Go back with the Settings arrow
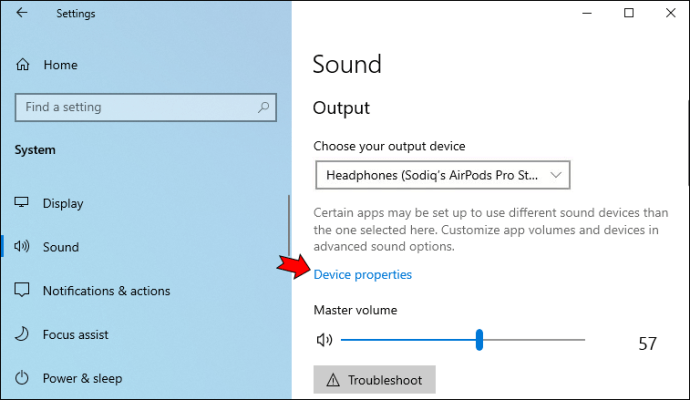This screenshot has height=400, width=690. point(21,13)
